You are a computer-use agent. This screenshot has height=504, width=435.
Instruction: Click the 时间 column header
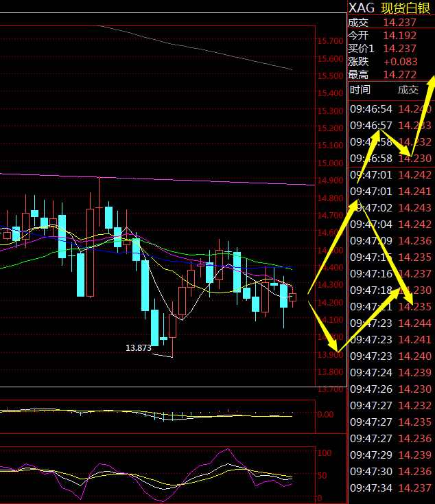[x=360, y=90]
